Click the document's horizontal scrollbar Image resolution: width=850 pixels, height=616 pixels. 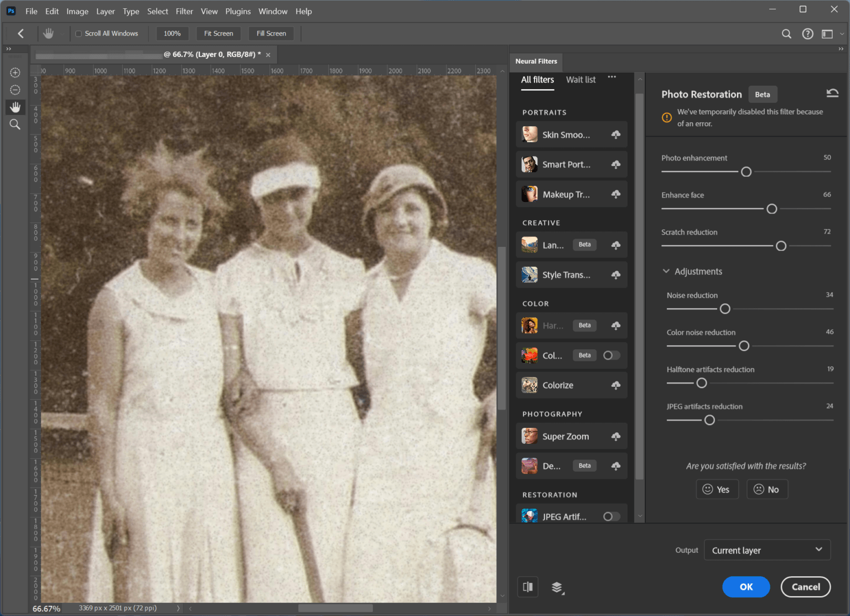[335, 607]
